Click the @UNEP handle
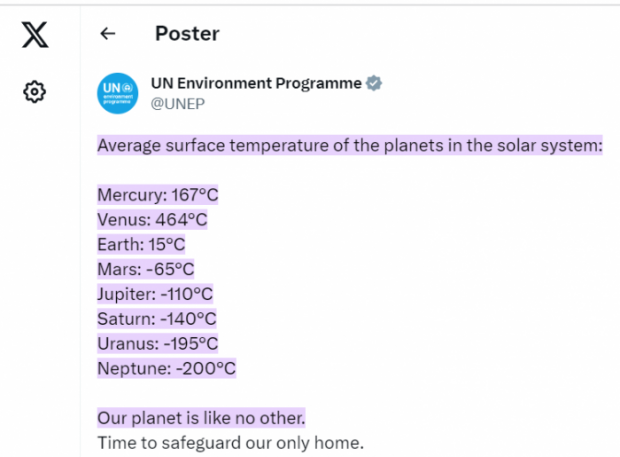The width and height of the screenshot is (620, 457). point(179,103)
